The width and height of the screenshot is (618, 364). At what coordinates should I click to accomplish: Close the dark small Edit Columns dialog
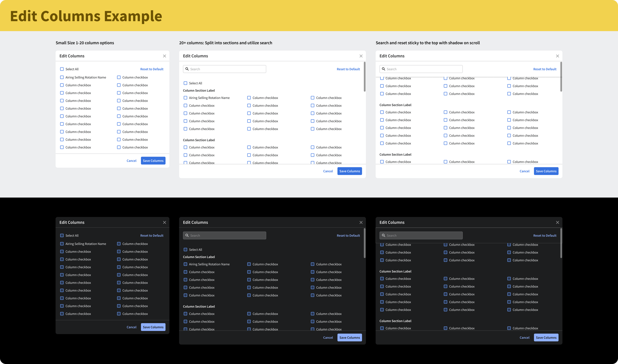(164, 222)
